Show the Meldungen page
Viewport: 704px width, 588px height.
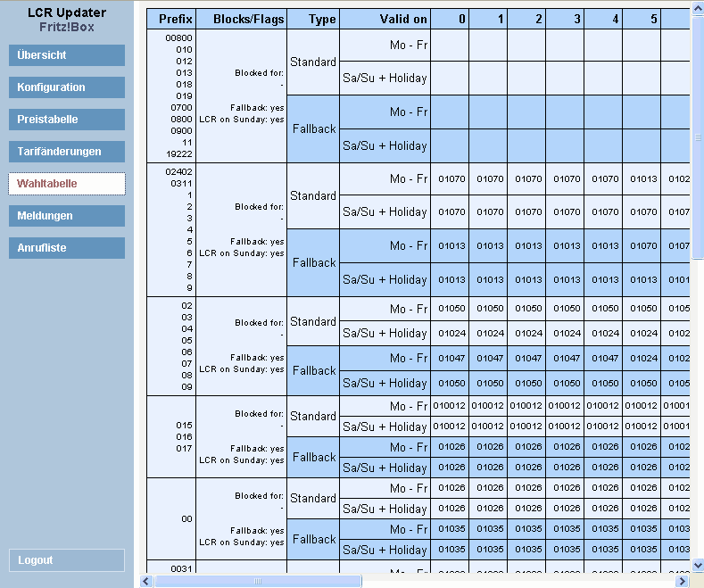[x=67, y=216]
